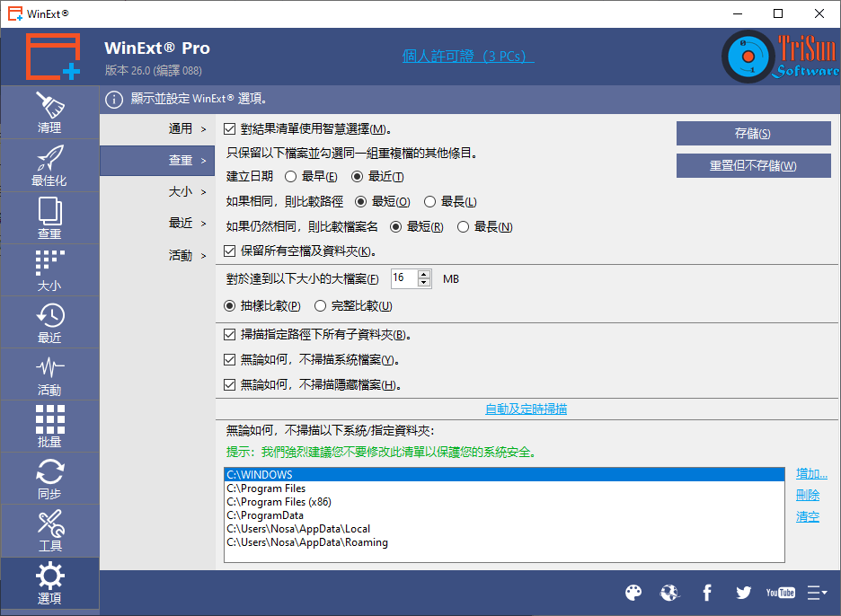Open the 大小 options tab
Screen dimensions: 841x616
pyautogui.click(x=157, y=192)
